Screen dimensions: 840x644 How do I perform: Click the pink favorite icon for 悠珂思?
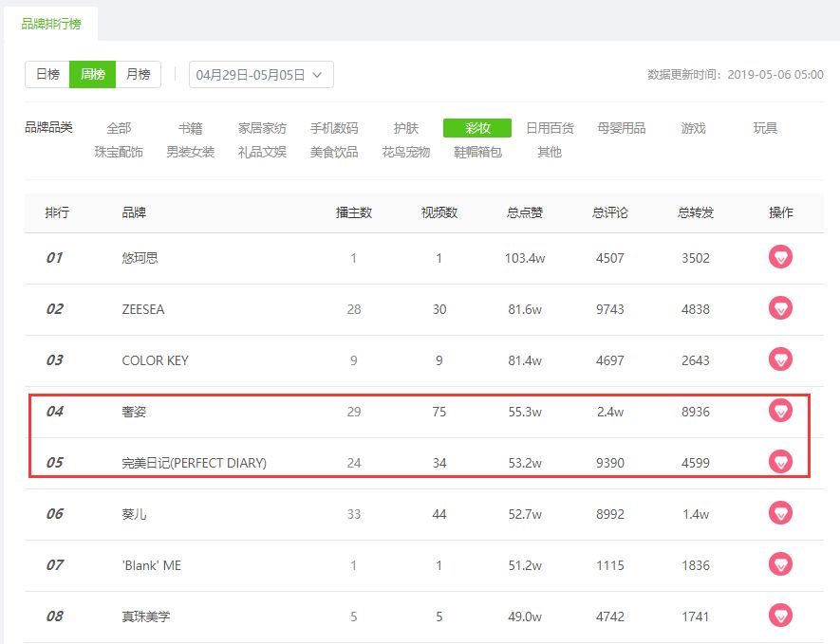[780, 257]
